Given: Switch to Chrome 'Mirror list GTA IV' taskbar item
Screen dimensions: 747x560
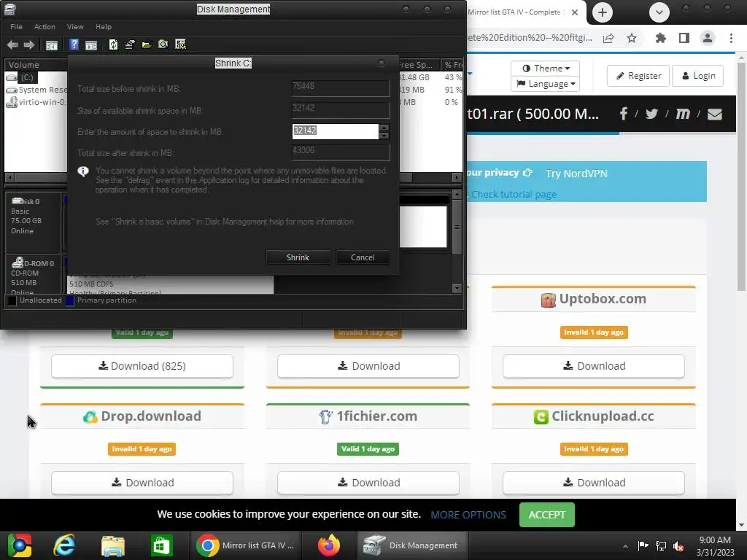Looking at the screenshot, I should pos(246,545).
